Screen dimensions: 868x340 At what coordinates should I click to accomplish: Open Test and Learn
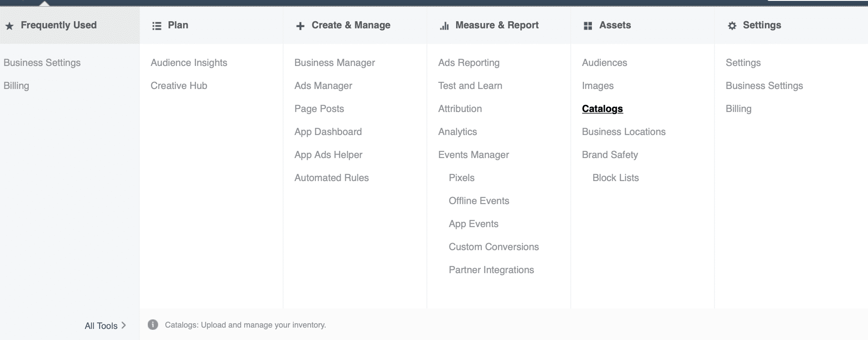coord(470,86)
